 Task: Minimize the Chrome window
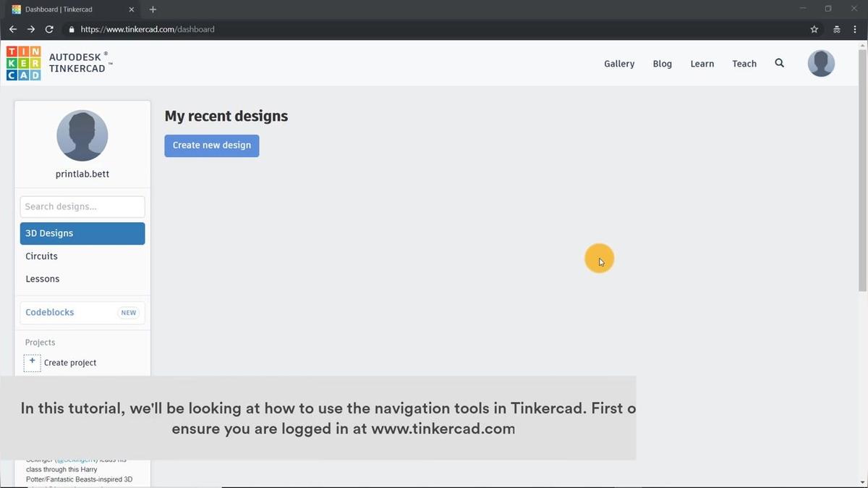803,9
